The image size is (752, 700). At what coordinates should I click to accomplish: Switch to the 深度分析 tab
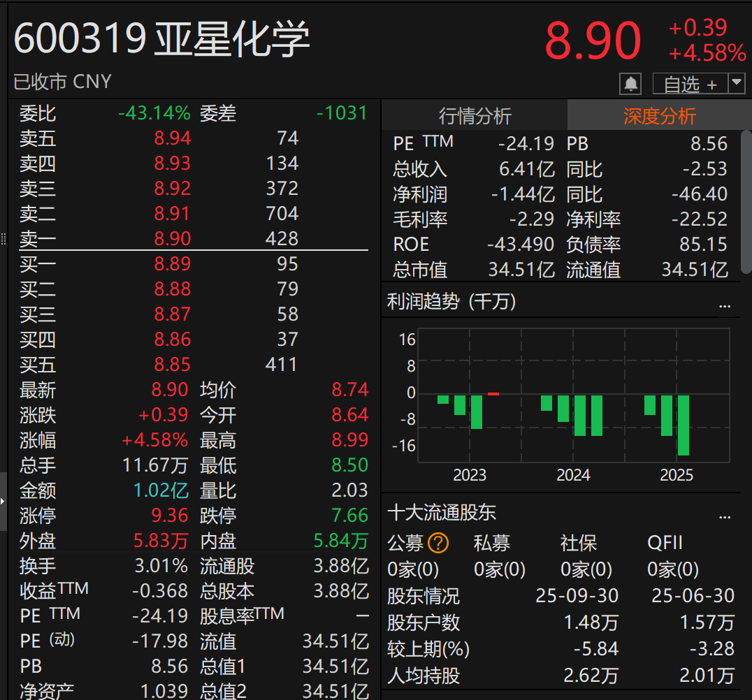(x=660, y=115)
